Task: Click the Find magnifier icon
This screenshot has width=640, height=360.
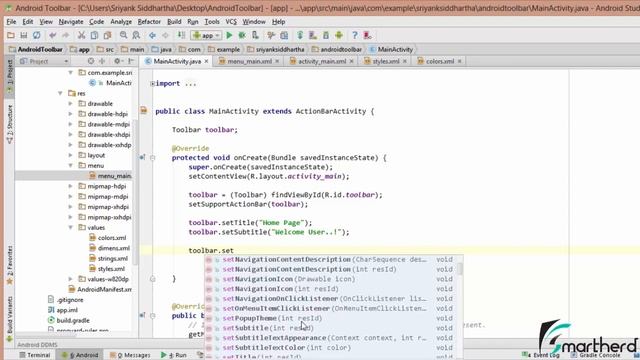Action: tap(123, 36)
